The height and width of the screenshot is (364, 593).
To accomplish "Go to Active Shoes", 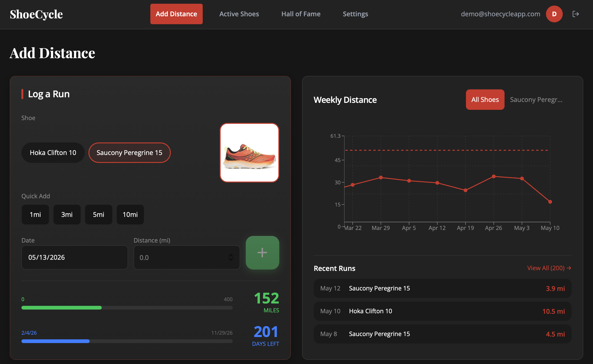I will click(239, 14).
